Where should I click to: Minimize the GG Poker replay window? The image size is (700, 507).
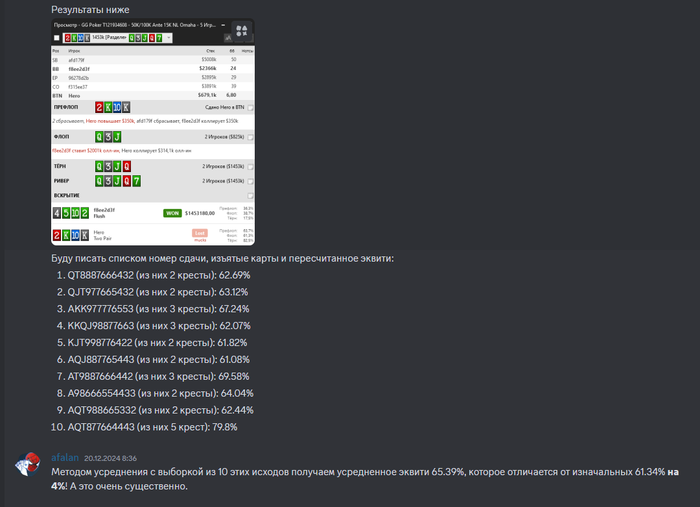223,25
